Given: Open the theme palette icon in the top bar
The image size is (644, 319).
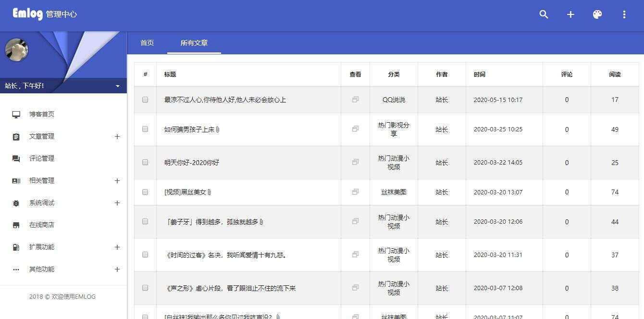Looking at the screenshot, I should [597, 14].
